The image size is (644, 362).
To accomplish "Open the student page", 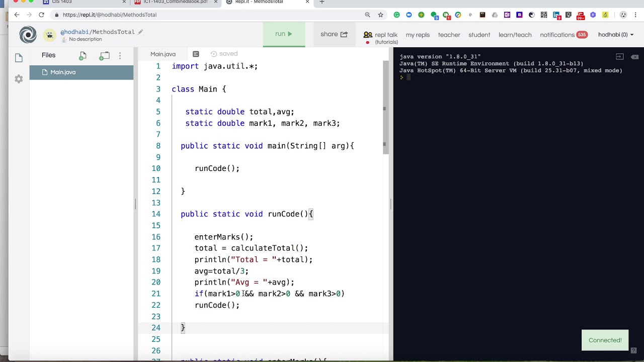I will (479, 35).
